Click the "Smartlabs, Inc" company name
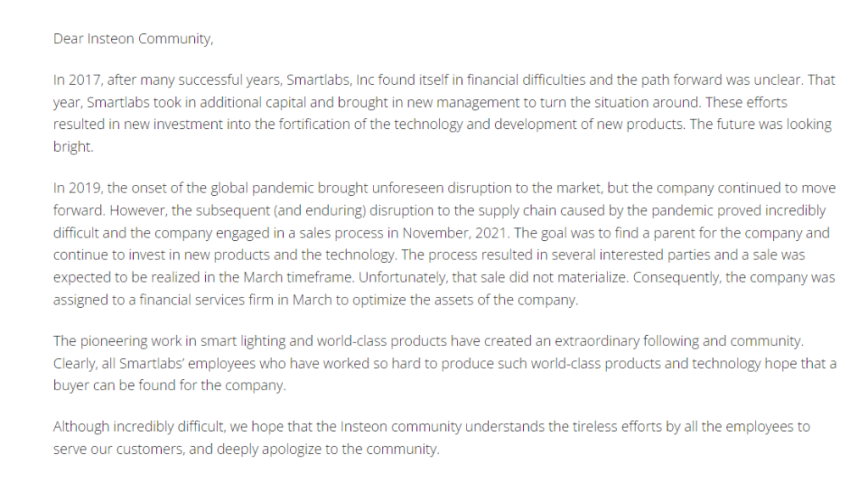Viewport: 868px width, 492px height. point(330,81)
